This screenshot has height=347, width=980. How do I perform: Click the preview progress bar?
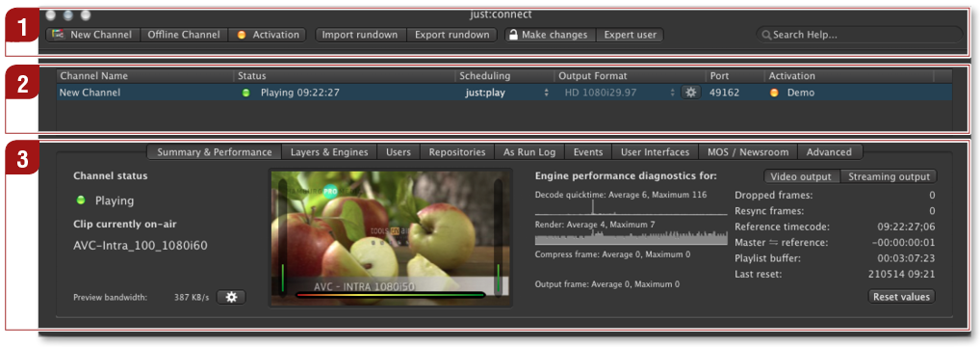[x=391, y=294]
